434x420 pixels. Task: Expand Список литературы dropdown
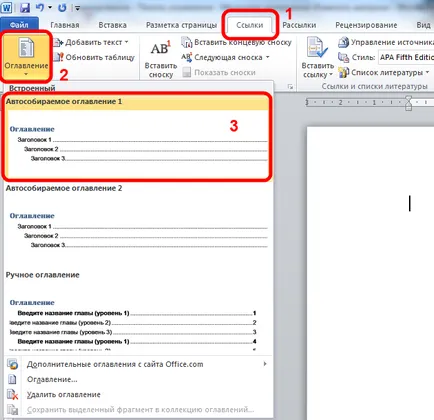427,72
